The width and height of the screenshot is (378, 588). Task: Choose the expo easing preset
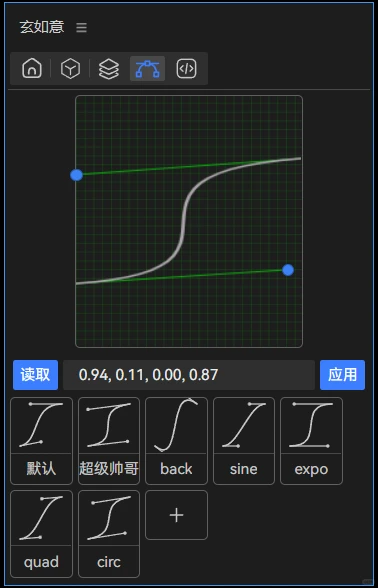click(311, 441)
